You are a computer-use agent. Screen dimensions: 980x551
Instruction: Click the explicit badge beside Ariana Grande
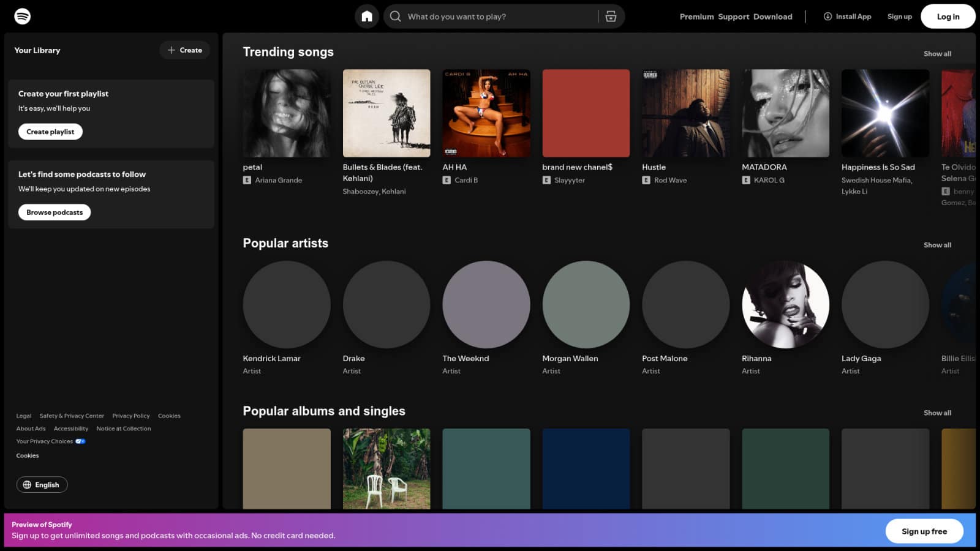247,180
